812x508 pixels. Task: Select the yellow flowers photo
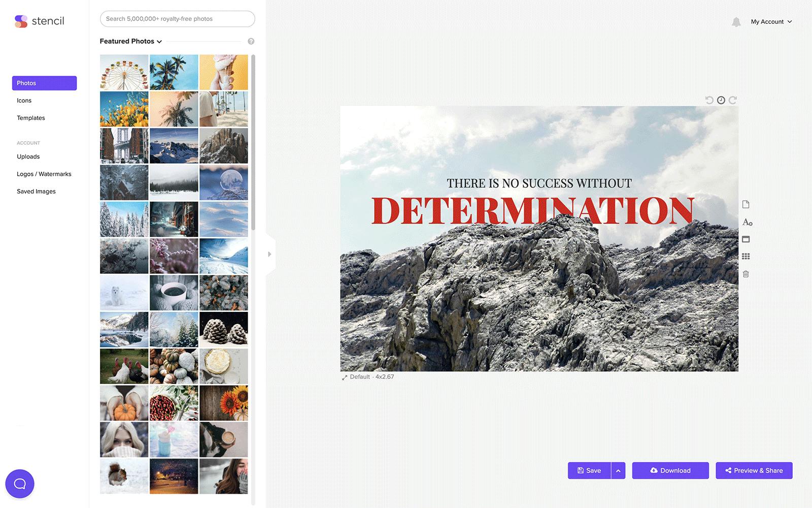click(x=124, y=109)
